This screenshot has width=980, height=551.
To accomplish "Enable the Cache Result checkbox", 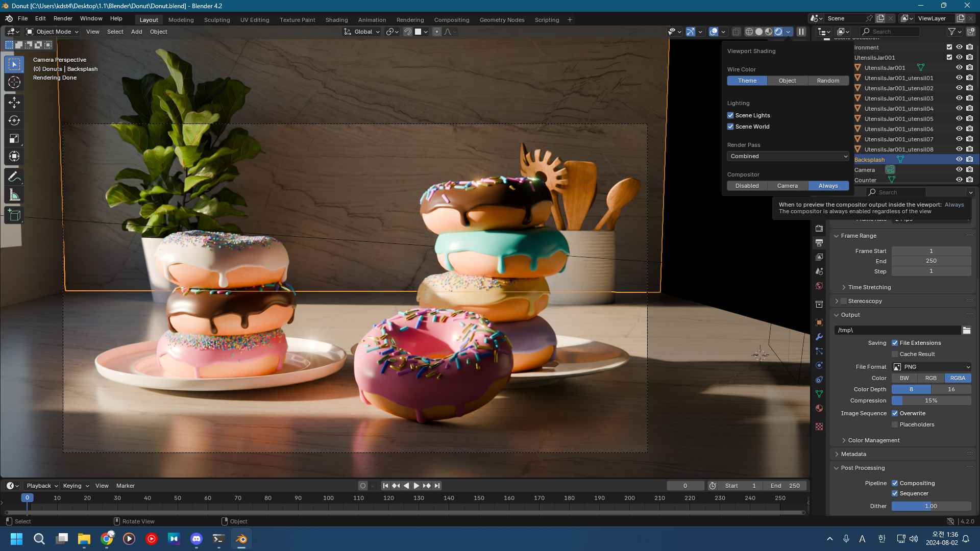I will [x=895, y=354].
